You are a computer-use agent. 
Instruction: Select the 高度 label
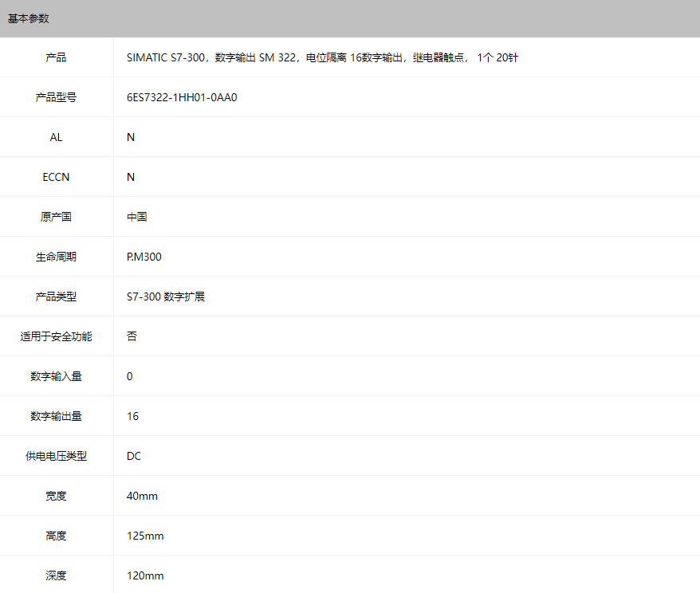56,536
